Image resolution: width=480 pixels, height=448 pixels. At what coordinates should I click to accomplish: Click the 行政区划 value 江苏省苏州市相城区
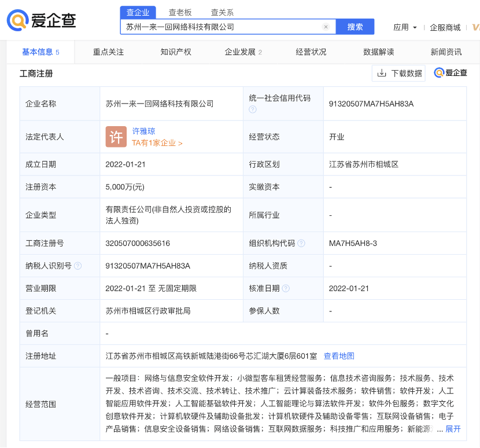[x=364, y=164]
